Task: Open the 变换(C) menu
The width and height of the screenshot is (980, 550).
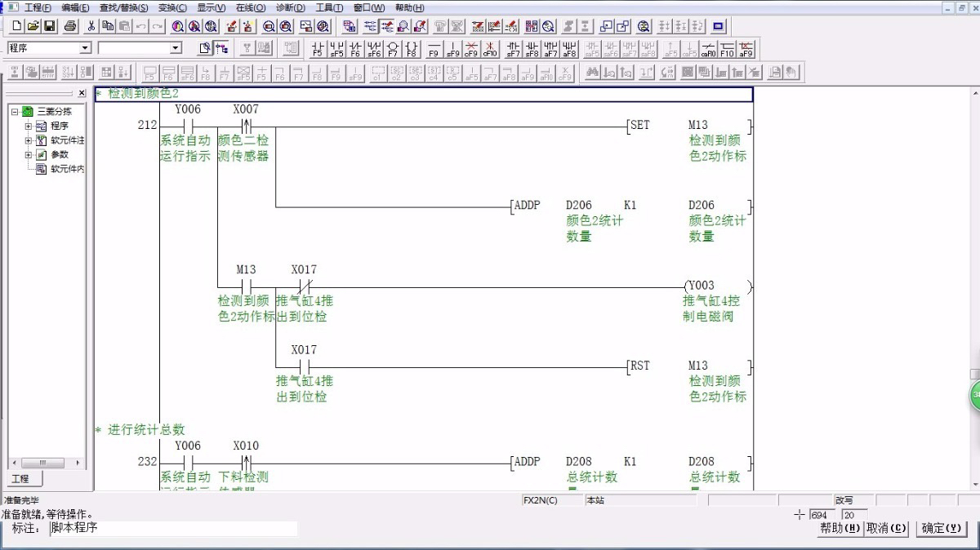Action: [x=173, y=7]
